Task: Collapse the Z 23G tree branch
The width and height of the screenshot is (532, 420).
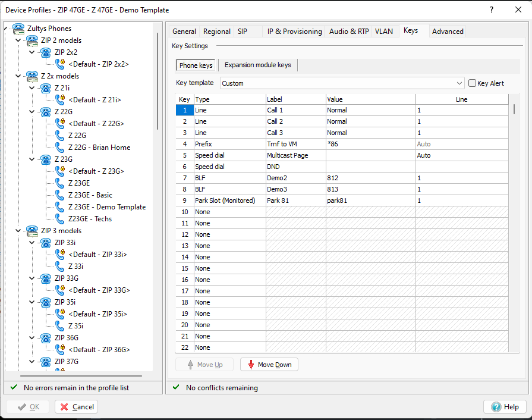Action: (x=32, y=159)
